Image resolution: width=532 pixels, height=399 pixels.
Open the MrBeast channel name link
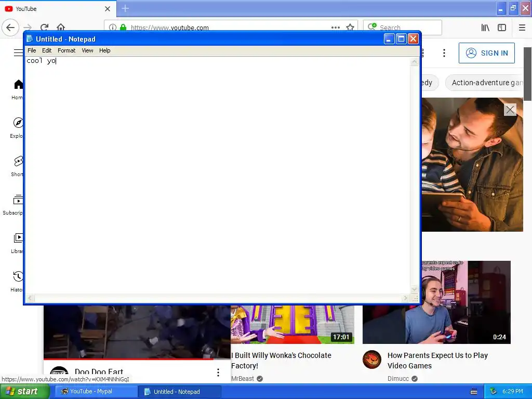coord(243,379)
